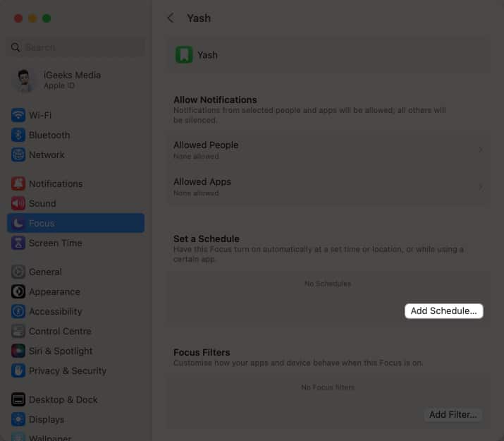Click the "No Focus filters" text
504x441 pixels.
click(328, 387)
